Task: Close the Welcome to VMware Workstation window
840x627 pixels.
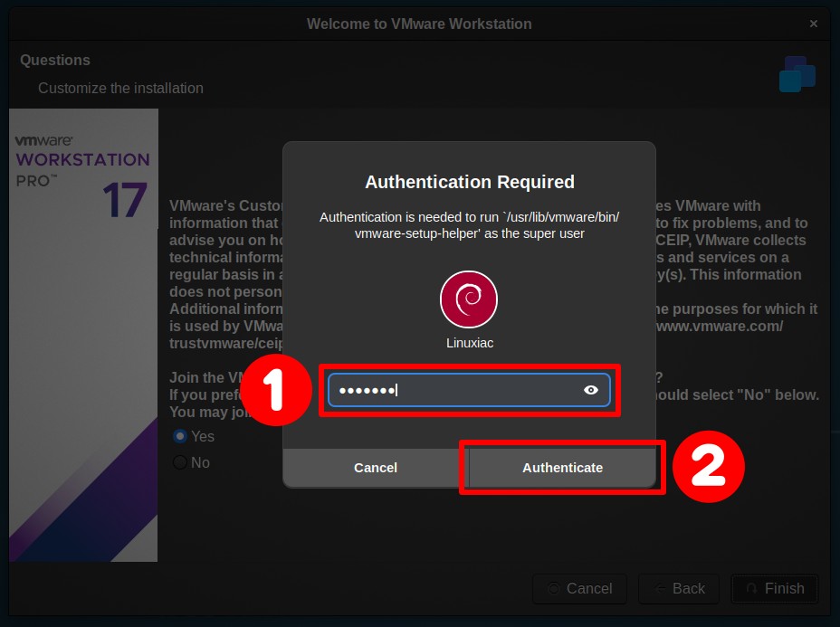Action: point(813,24)
